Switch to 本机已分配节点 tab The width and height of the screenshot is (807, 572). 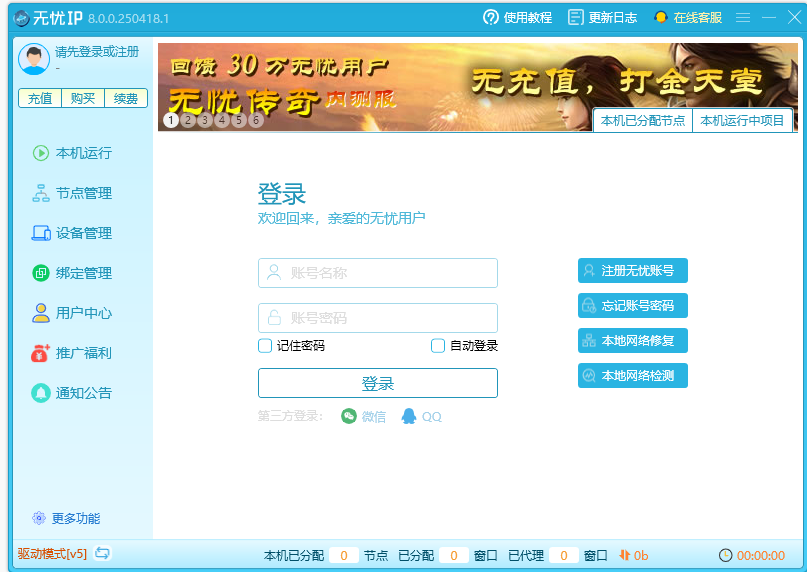tap(643, 121)
